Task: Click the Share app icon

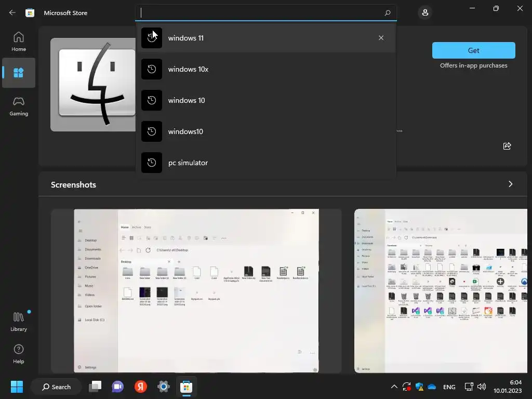Action: pos(507,146)
